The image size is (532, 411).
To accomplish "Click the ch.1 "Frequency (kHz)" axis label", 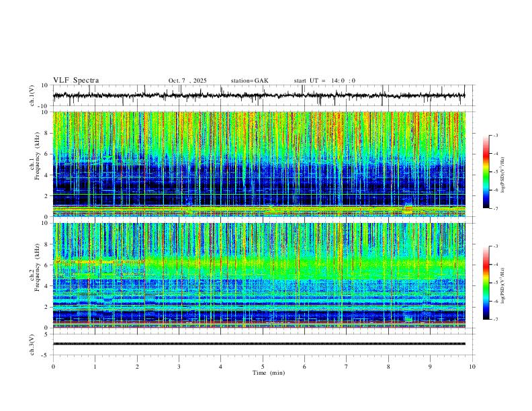I will tap(38, 156).
